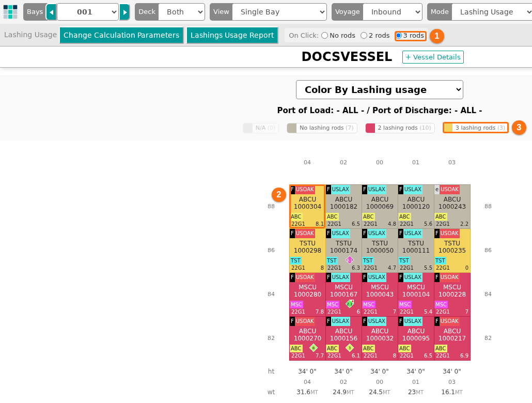This screenshot has height=403, width=532.
Task: Open the Lashings Usage Report
Action: point(232,35)
